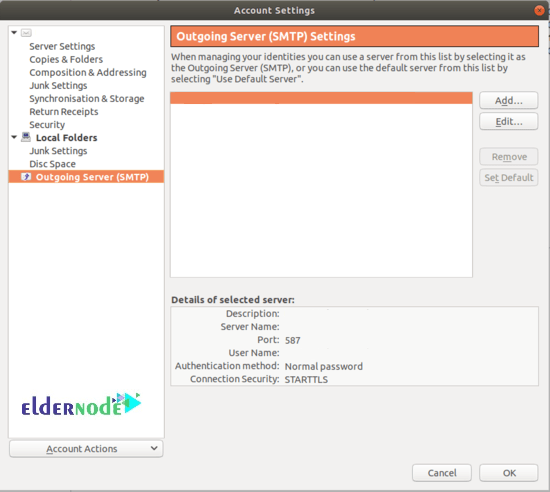Close the Account Settings dialog
Image resolution: width=550 pixels, height=492 pixels.
539,11
